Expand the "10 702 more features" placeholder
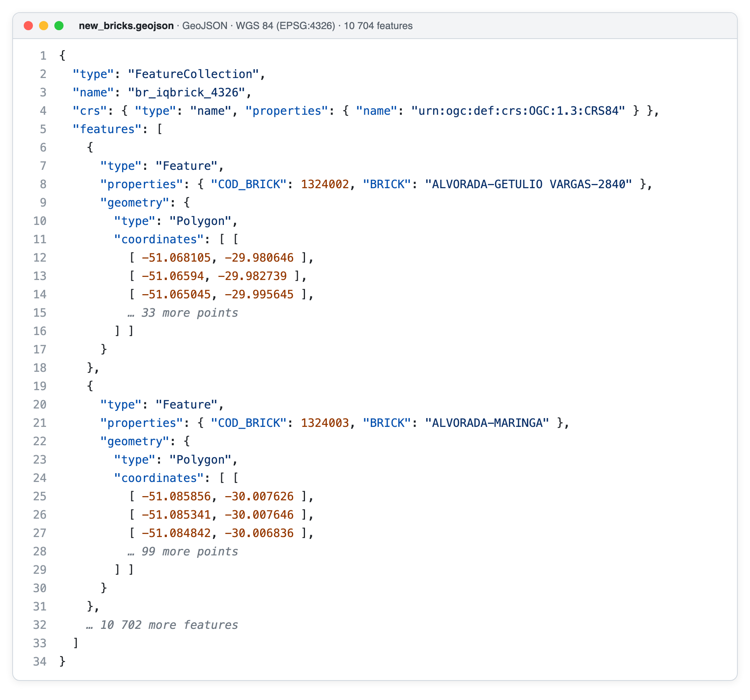 (x=162, y=625)
